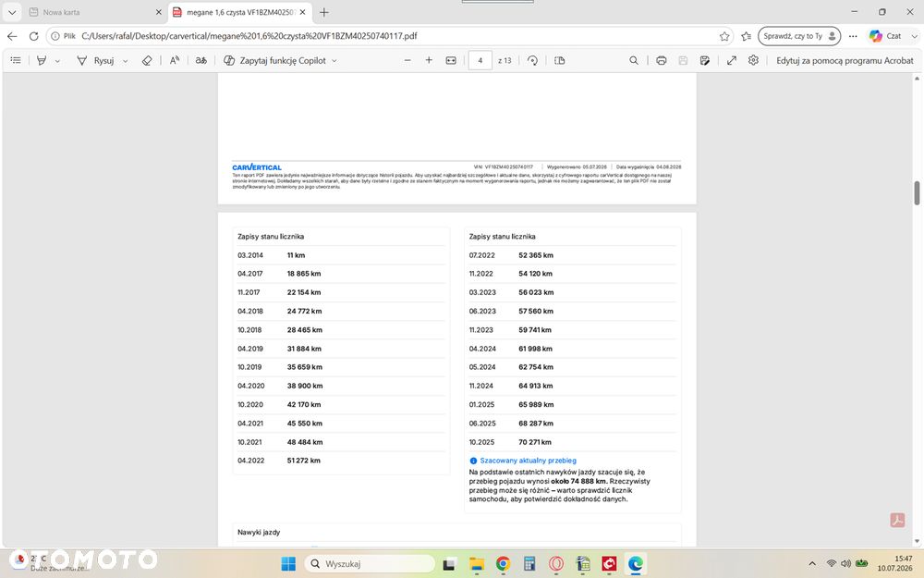Image resolution: width=924 pixels, height=578 pixels.
Task: Click the vertical scrollbar thumb
Action: click(x=917, y=193)
